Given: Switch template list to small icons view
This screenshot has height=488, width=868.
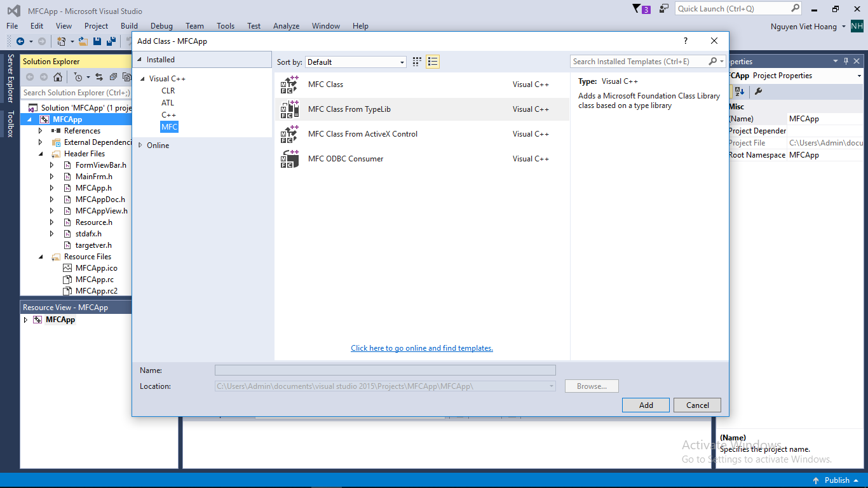Looking at the screenshot, I should 417,62.
